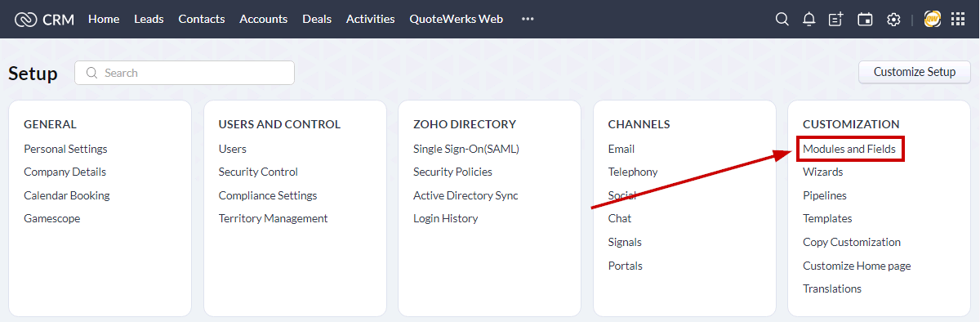
Task: Open Wizards link
Action: 823,172
